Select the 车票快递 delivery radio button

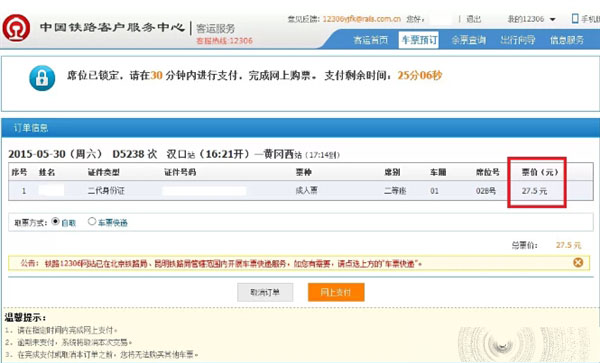click(x=92, y=221)
